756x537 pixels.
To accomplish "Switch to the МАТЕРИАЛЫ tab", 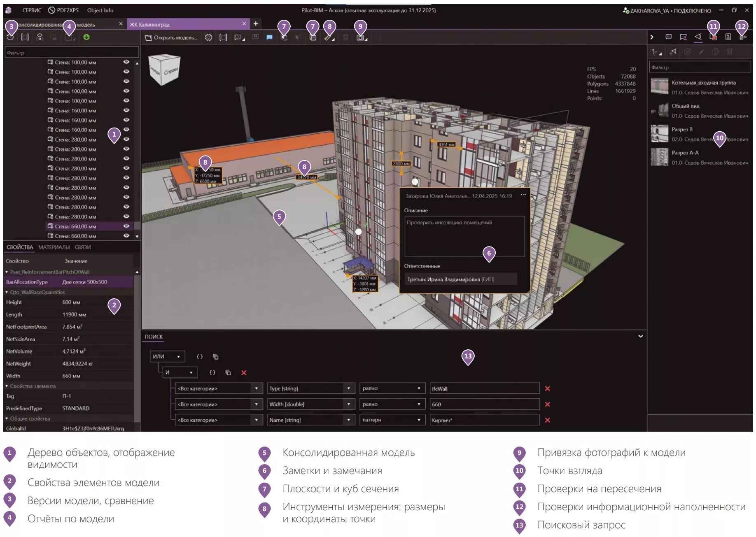I will (x=54, y=247).
